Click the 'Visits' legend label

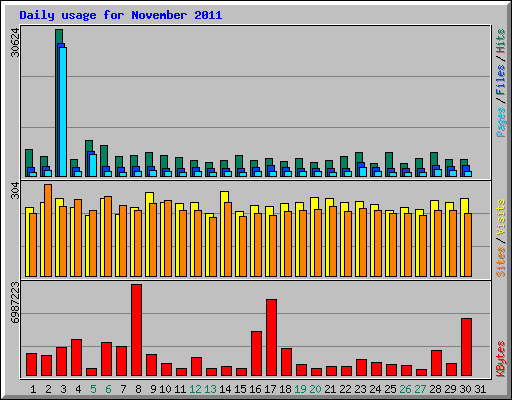point(501,218)
